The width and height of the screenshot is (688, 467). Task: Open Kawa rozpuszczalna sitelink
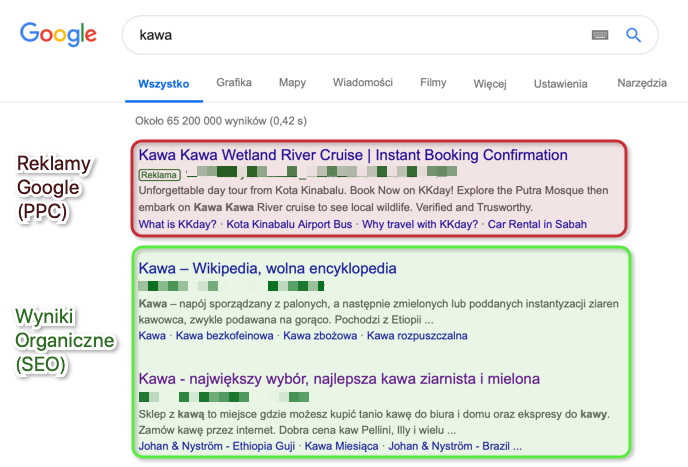417,336
